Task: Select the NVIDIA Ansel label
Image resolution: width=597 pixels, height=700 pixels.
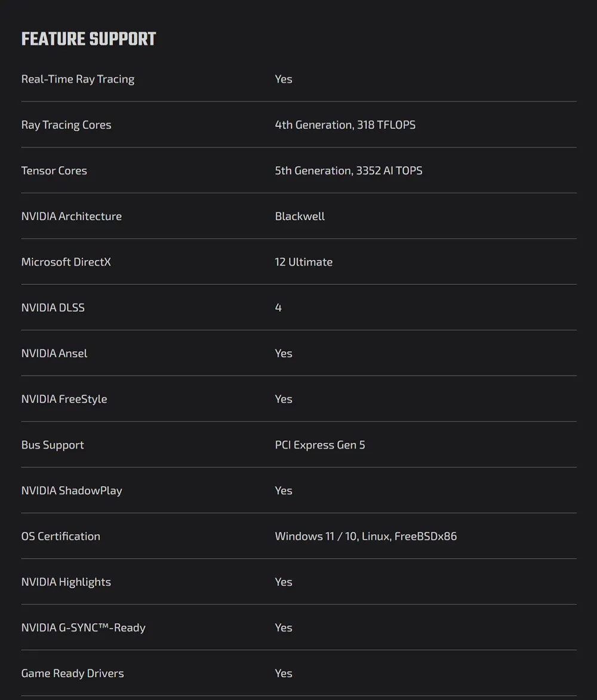Action: (x=54, y=354)
